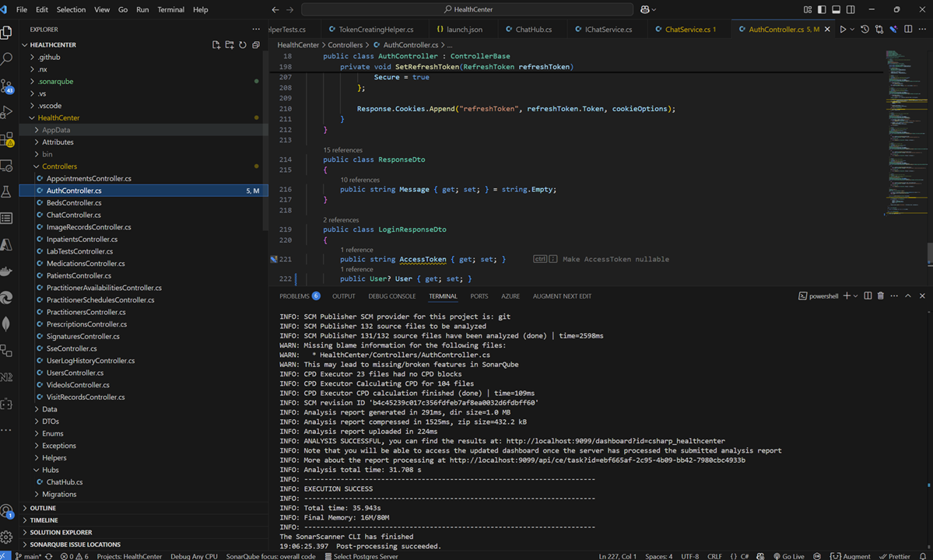Open file timeline history icon in editor toolbar
Viewport: 933px width, 560px height.
click(x=865, y=29)
